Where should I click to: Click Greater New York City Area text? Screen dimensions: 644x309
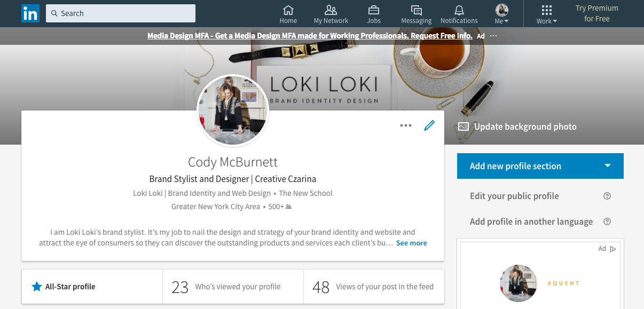click(216, 207)
